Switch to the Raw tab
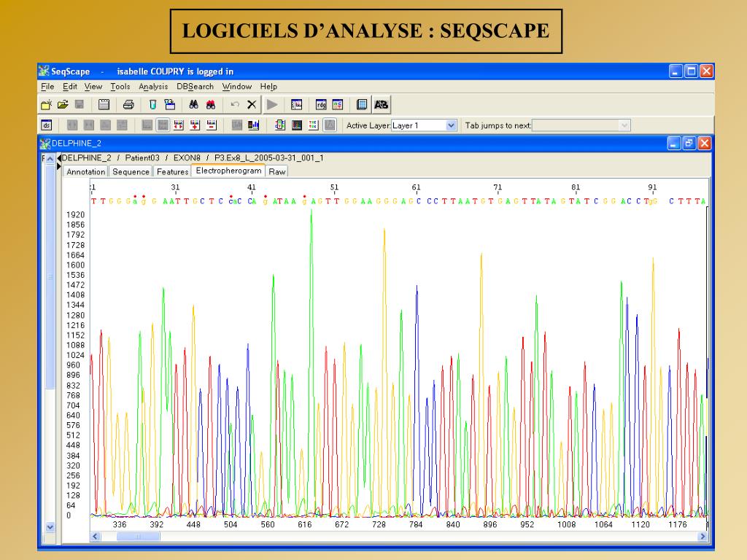The image size is (747, 560). click(276, 172)
